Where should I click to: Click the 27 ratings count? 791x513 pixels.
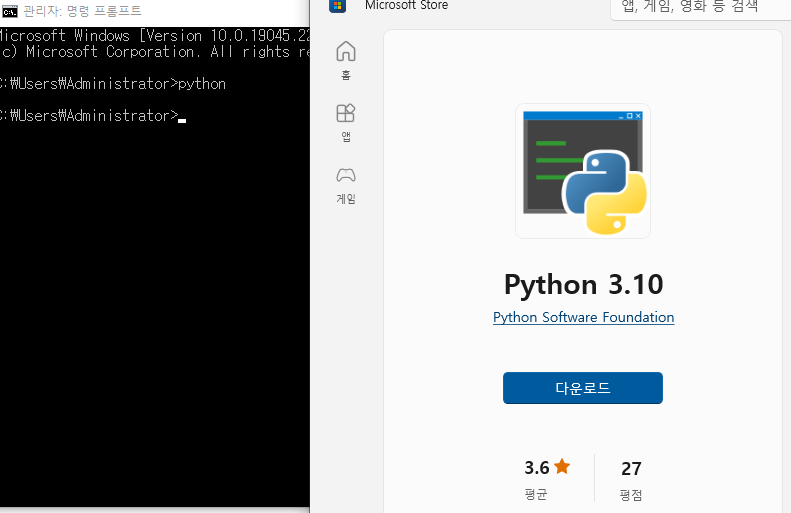(631, 469)
